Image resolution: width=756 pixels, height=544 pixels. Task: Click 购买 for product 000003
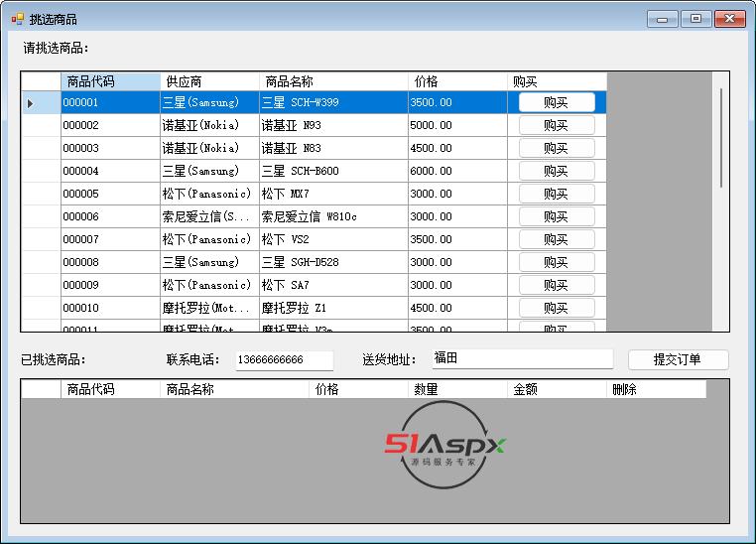click(x=557, y=148)
